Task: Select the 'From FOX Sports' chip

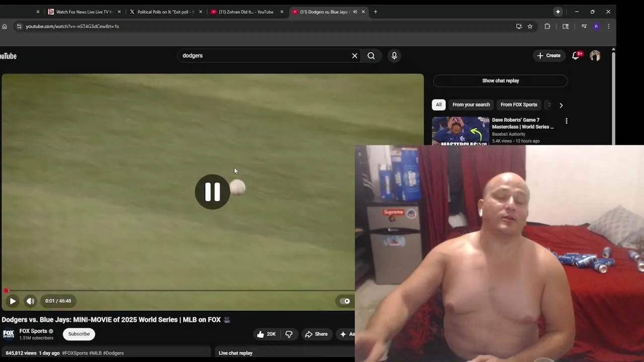Action: click(519, 105)
